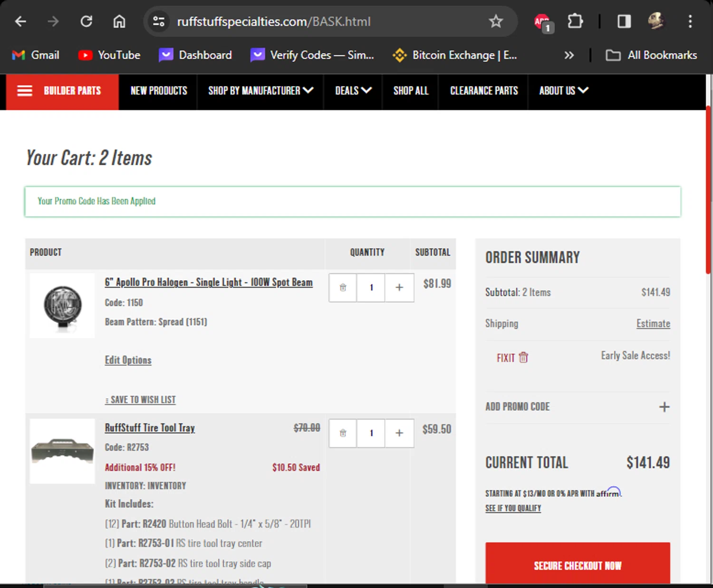This screenshot has width=713, height=588.
Task: Remove the RuffStuff Tire Tool Tray from cart
Action: [x=343, y=433]
